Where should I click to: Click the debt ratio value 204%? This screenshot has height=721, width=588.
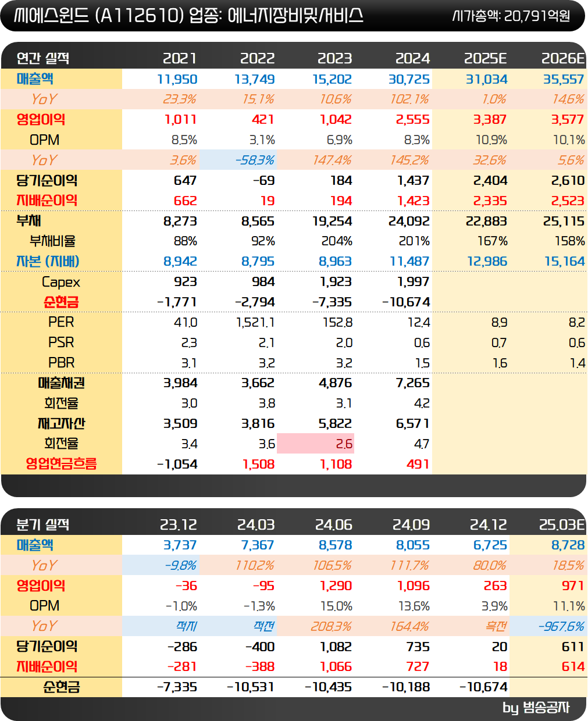[337, 241]
